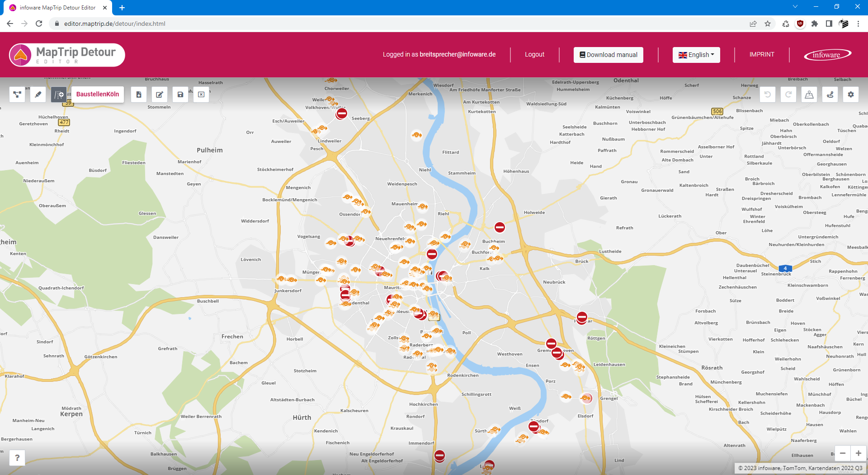This screenshot has width=868, height=475.
Task: Click the Pulheim town label
Action: point(210,150)
